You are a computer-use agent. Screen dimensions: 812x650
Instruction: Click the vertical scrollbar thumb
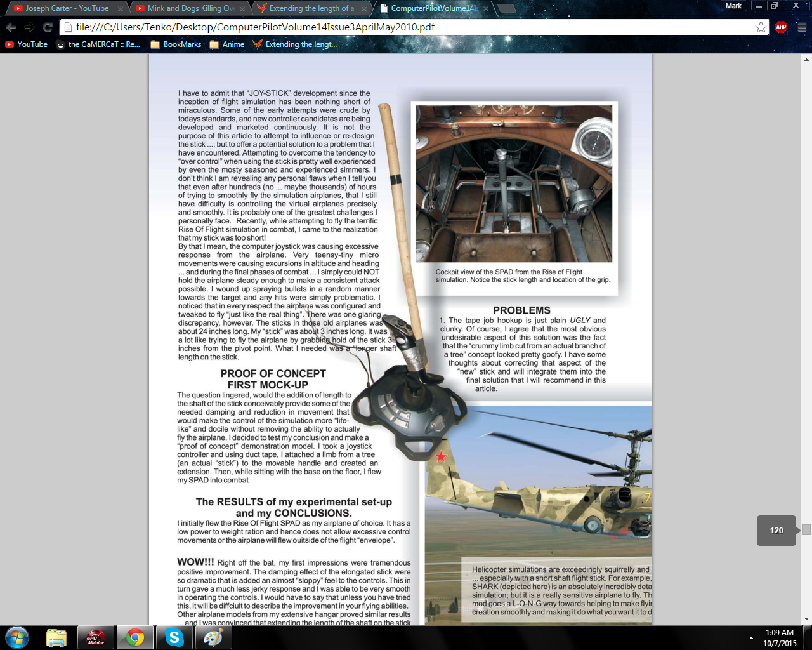(806, 530)
